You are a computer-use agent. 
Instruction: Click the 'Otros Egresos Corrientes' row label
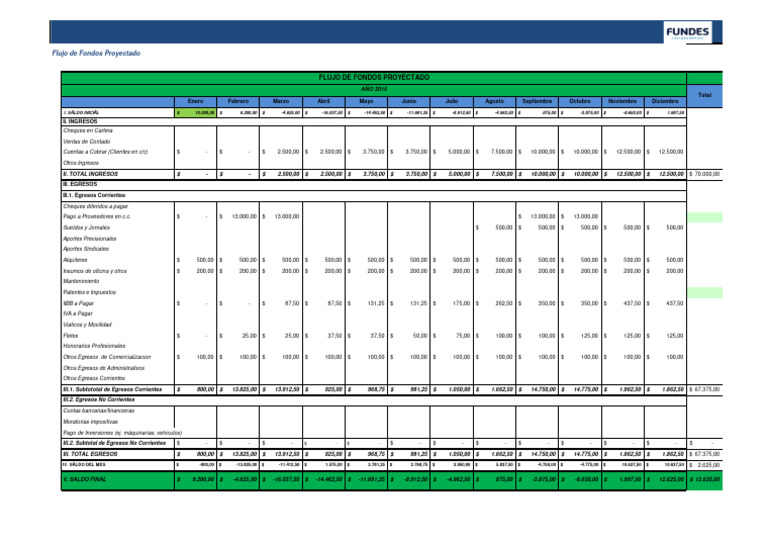[94, 378]
